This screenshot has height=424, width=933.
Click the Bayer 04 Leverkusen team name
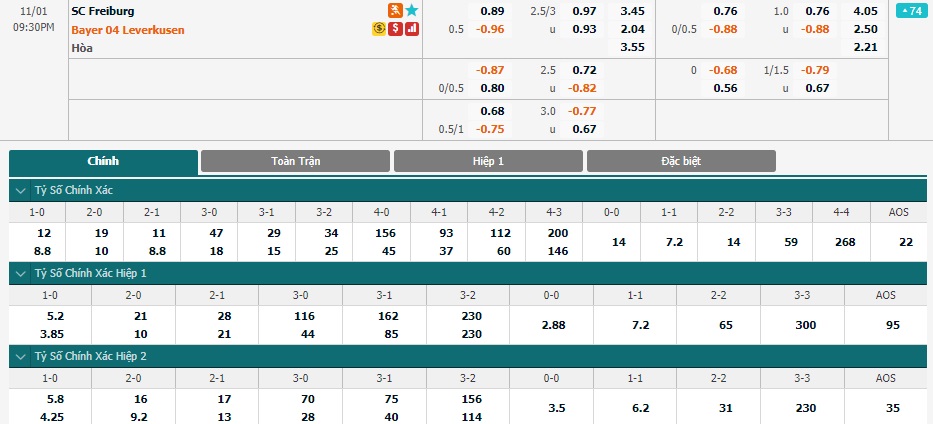(x=128, y=30)
